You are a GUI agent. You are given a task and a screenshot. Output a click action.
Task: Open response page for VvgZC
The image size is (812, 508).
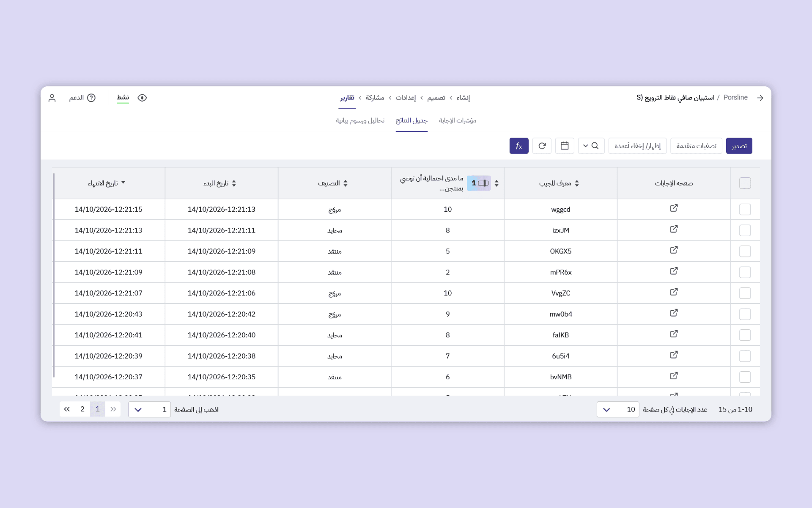674,292
